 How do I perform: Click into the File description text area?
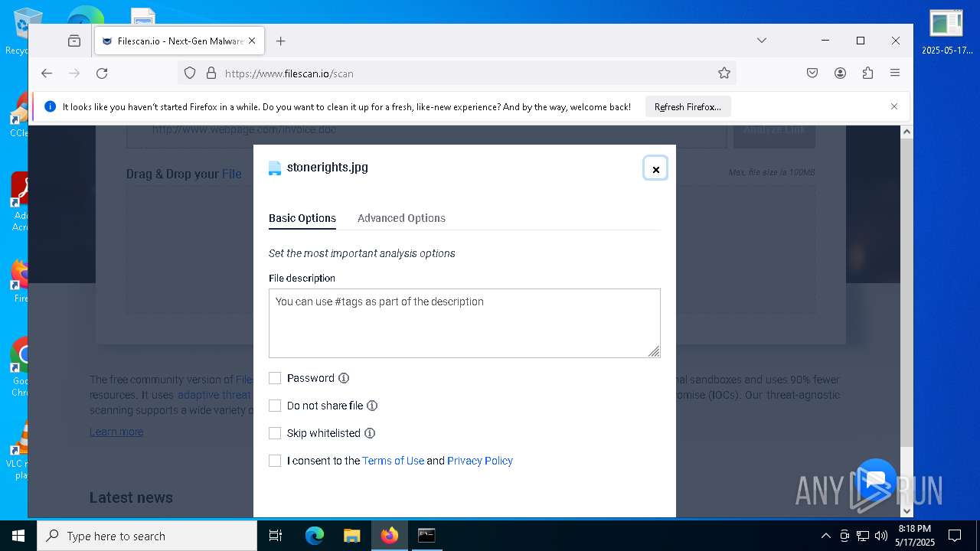coord(465,323)
